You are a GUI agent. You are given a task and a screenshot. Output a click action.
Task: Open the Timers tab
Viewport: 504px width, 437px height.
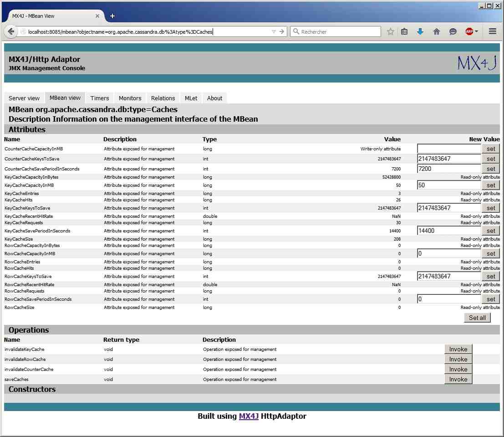pos(100,98)
